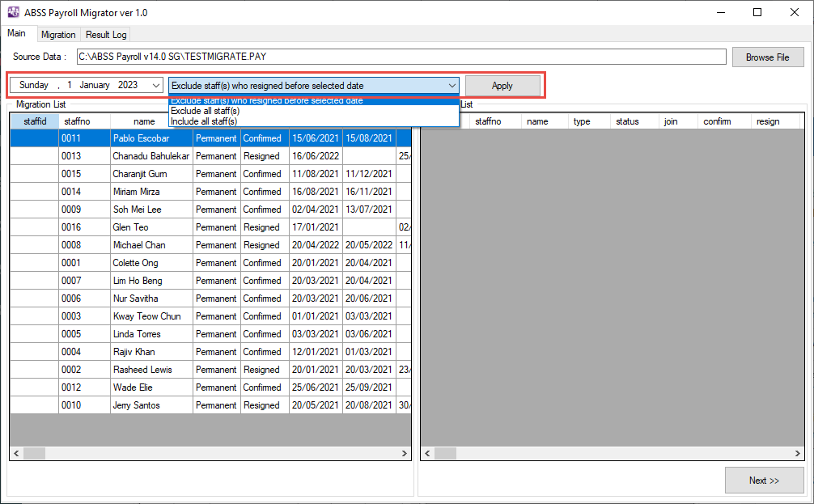814x504 pixels.
Task: Minimize the ABSS Payroll Migrator window
Action: pos(721,12)
